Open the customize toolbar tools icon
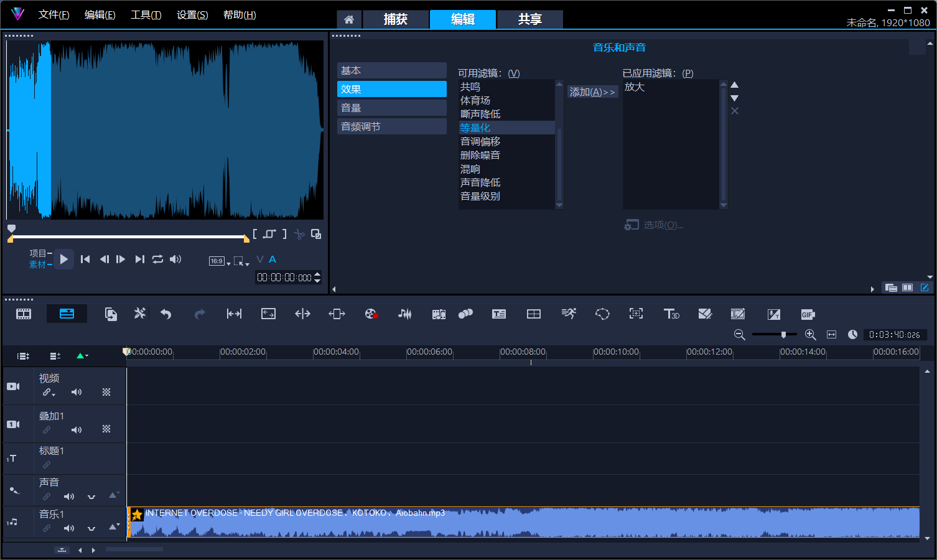This screenshot has height=560, width=937. pos(140,314)
